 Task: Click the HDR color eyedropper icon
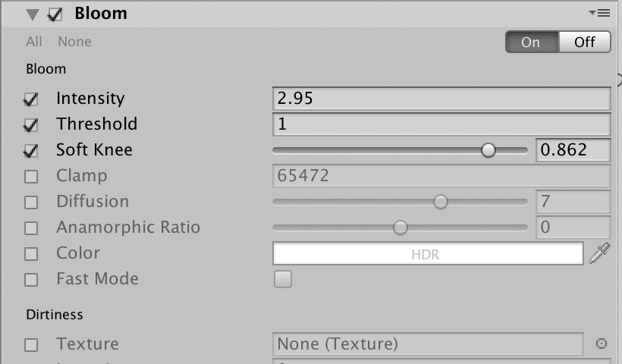598,254
